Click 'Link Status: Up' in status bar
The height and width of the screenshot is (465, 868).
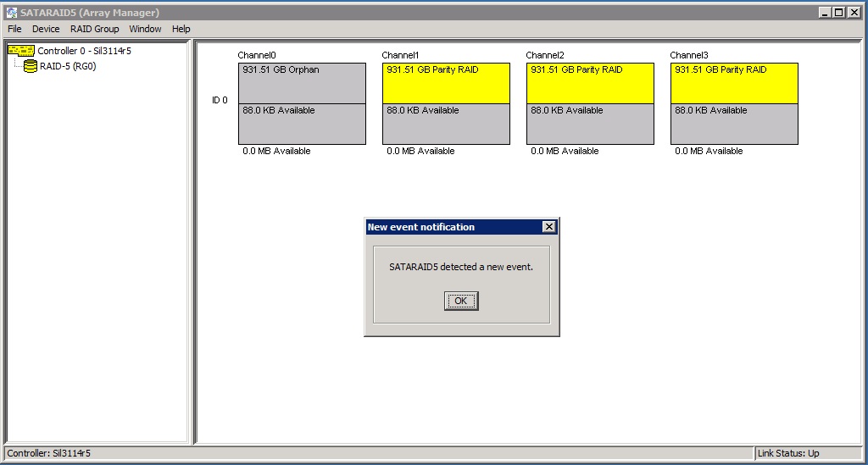point(788,453)
